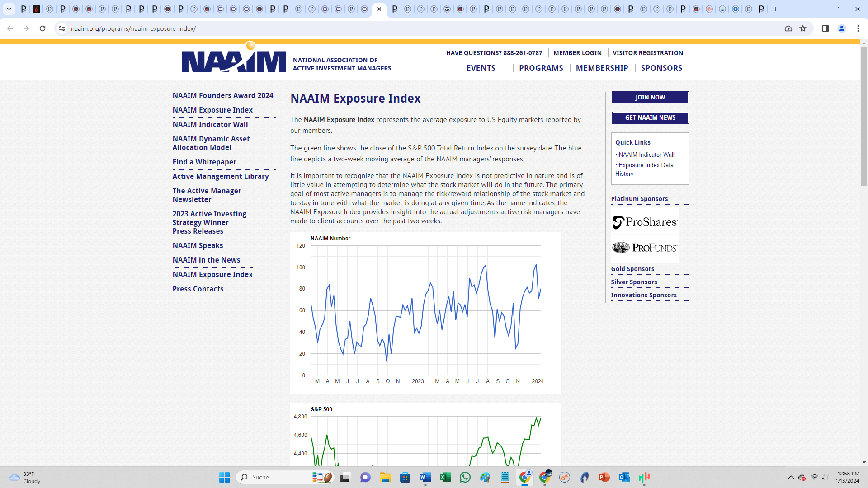Show hidden system tray icons chevron
This screenshot has height=488, width=868.
[x=791, y=477]
